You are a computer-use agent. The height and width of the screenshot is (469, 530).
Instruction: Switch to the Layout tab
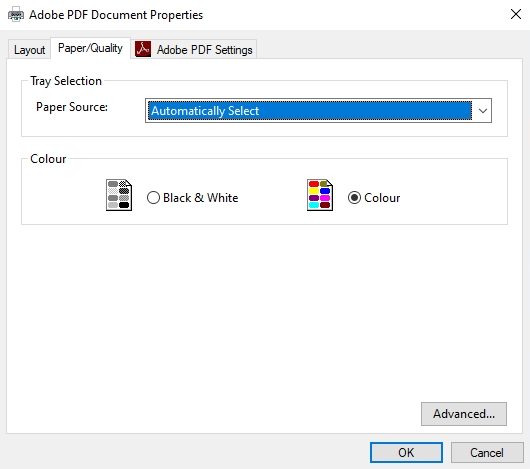[x=29, y=50]
